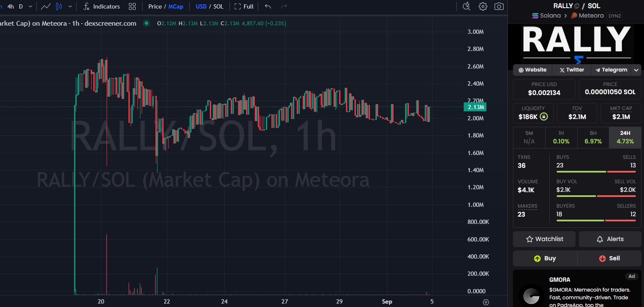644x307 pixels.
Task: Click the Buy Vol versus Sell Vol bar
Action: coord(596,196)
